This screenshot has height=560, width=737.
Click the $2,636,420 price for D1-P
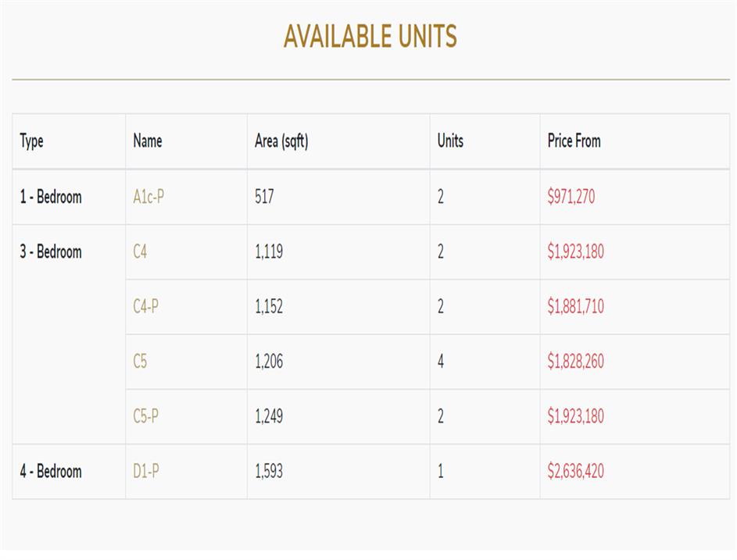tap(575, 471)
